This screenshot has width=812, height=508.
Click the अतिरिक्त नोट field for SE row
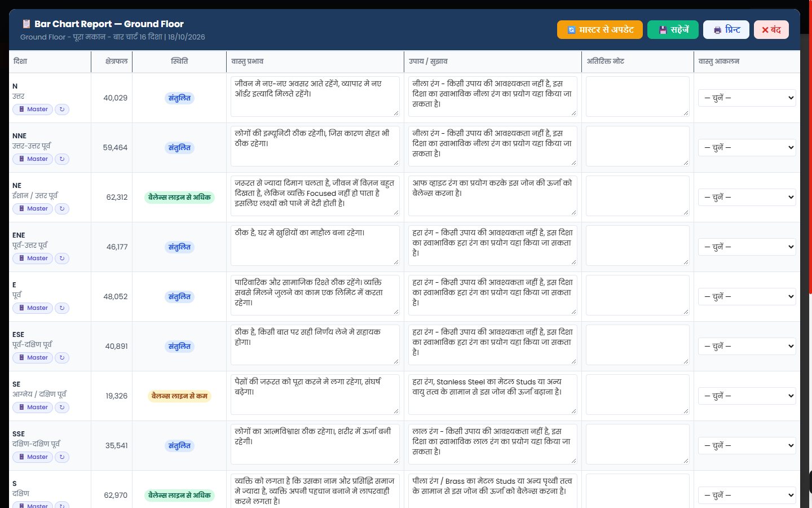coord(638,395)
